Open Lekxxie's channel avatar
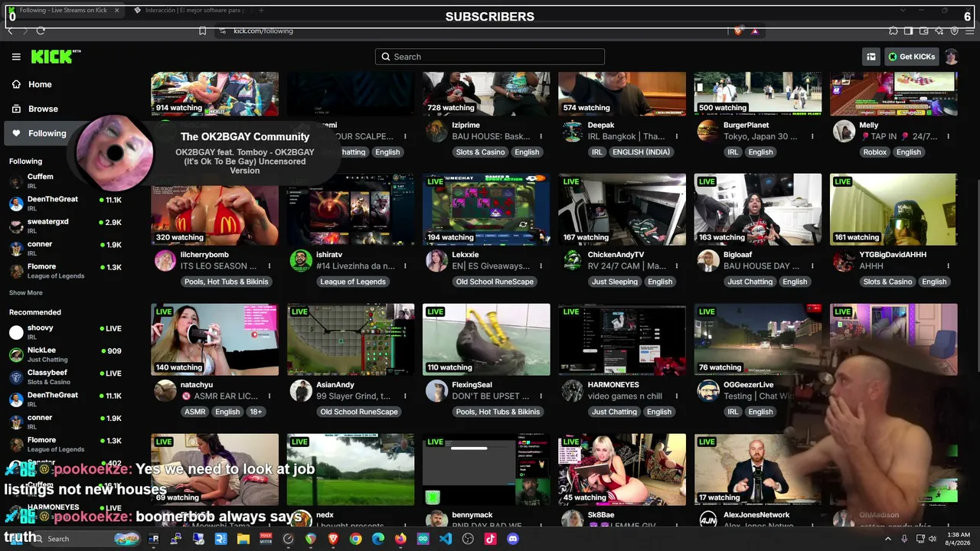The image size is (980, 551). click(x=436, y=260)
